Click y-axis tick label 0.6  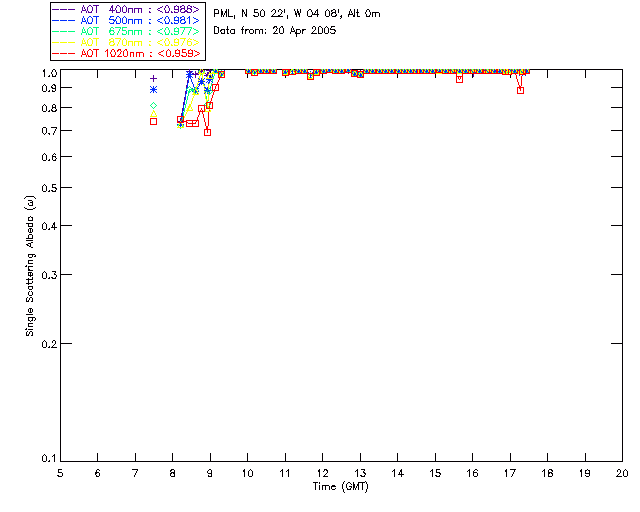click(x=49, y=157)
